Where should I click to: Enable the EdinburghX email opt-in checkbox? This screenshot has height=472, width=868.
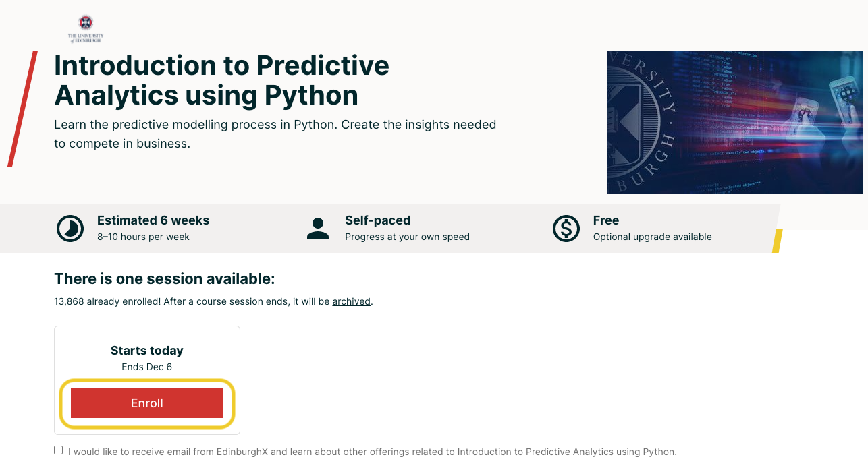click(59, 450)
